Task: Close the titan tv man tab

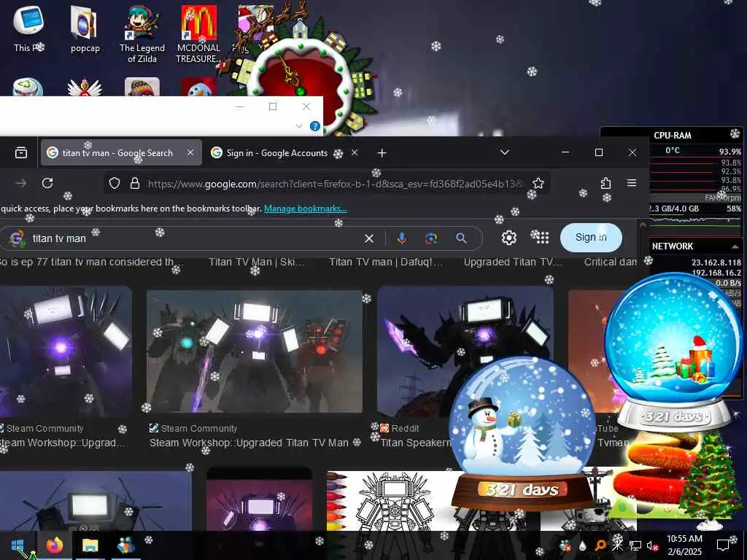Action: (190, 152)
